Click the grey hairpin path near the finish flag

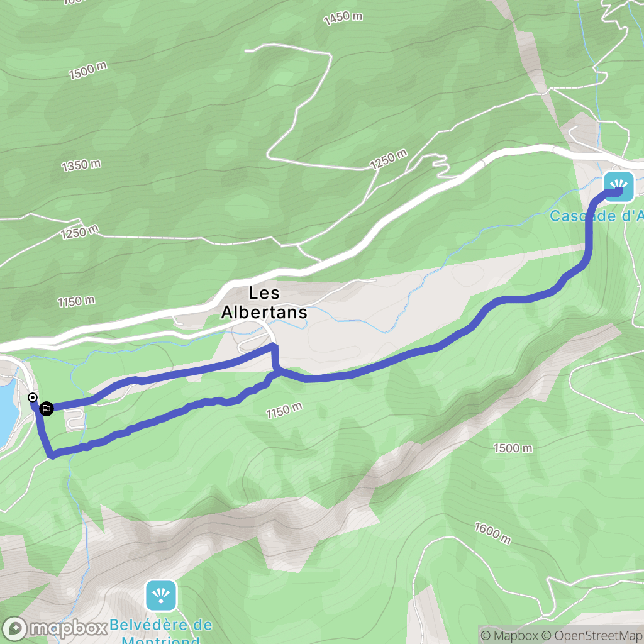click(75, 419)
